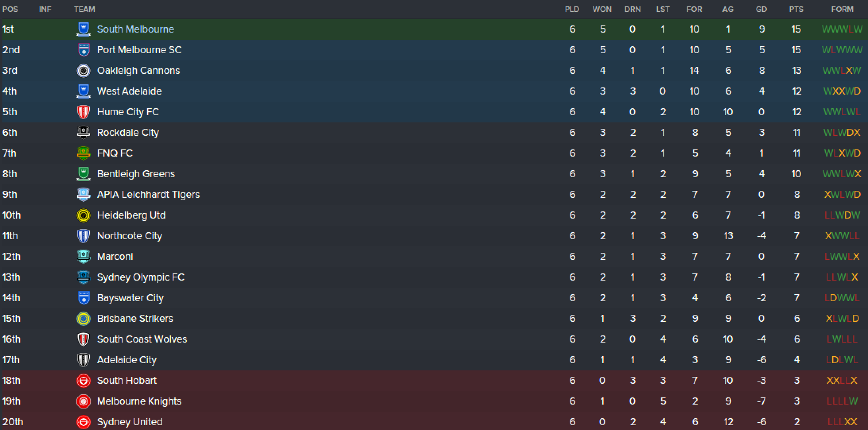Click the Heidelberg Utd club badge

point(83,215)
